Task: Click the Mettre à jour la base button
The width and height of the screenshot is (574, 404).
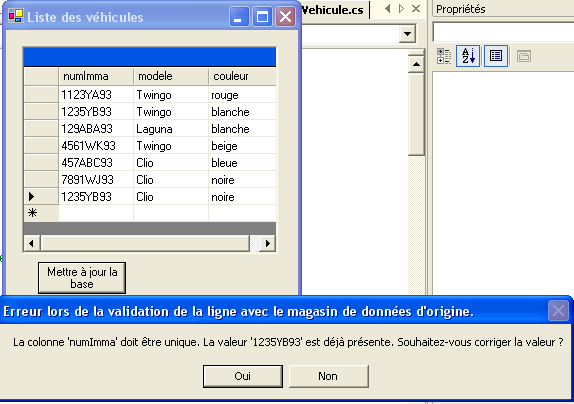Action: (82, 278)
